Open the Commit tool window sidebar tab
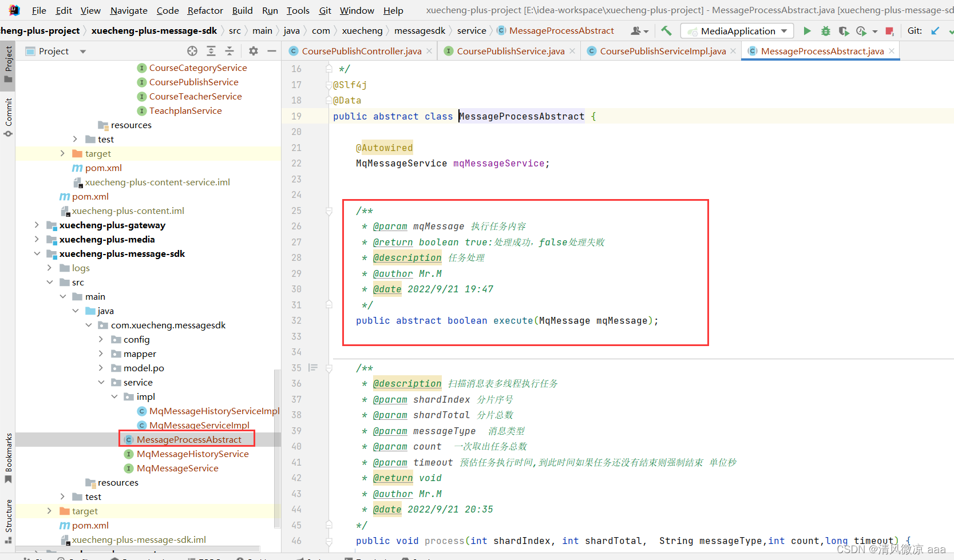 pyautogui.click(x=8, y=117)
